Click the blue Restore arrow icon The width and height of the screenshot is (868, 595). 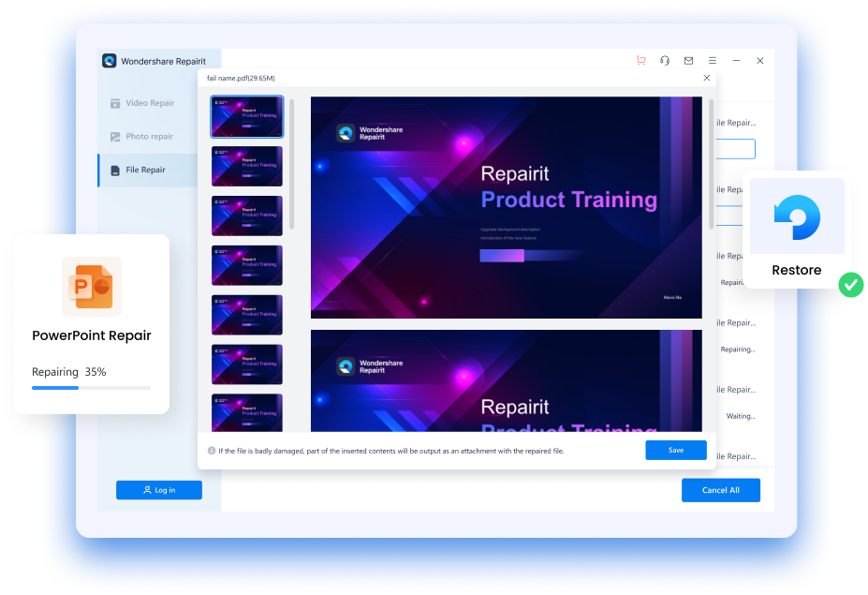(797, 217)
